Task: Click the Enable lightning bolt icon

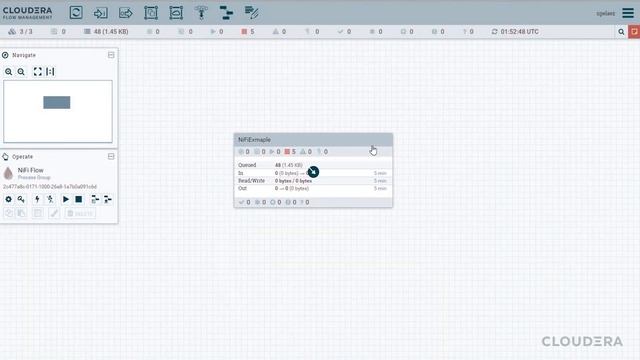Action: click(x=37, y=199)
